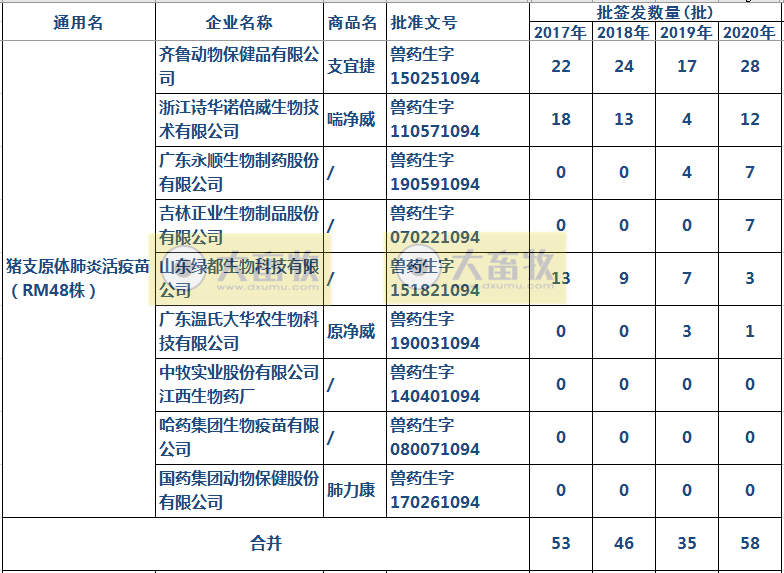Select company 中牧实业股份有限公司江西生物药厂
This screenshot has width=784, height=573.
[x=240, y=384]
